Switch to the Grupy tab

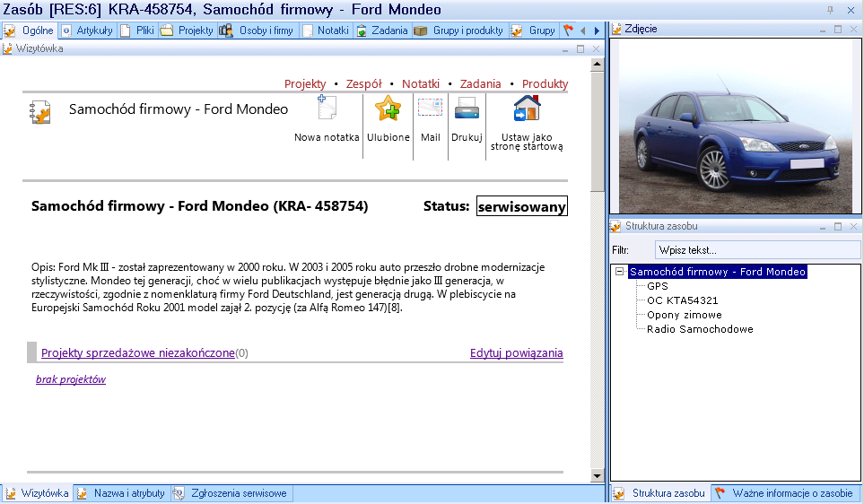534,30
